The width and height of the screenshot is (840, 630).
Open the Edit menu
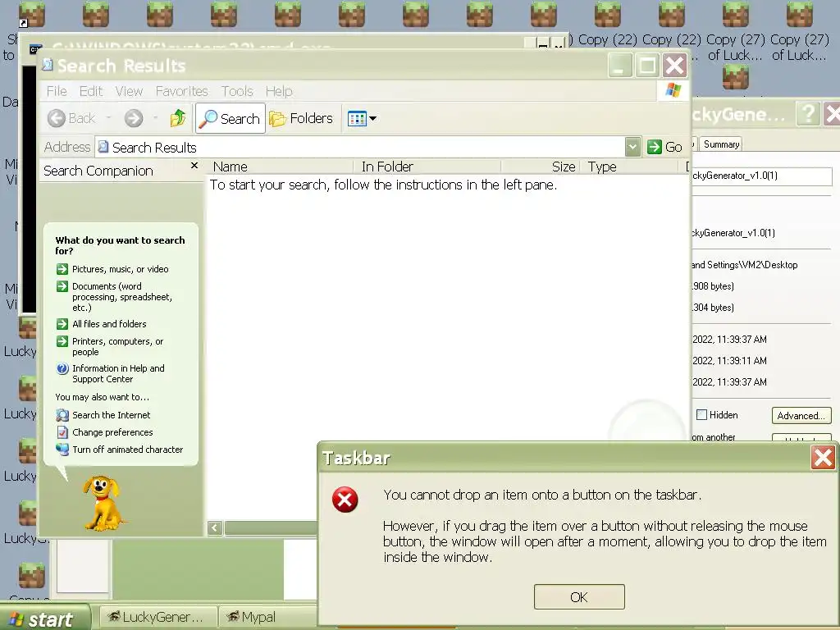(x=91, y=91)
